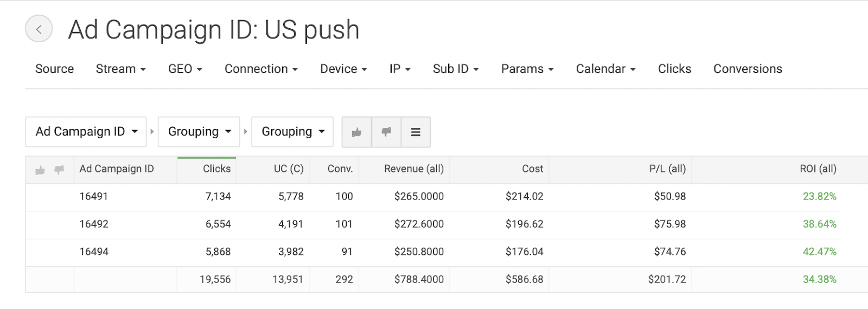The width and height of the screenshot is (868, 309).
Task: Expand the third Grouping dropdown
Action: (292, 132)
